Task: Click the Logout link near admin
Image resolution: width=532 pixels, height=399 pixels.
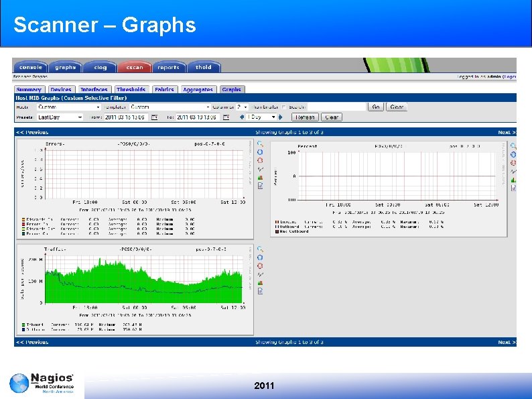Action: [x=510, y=76]
